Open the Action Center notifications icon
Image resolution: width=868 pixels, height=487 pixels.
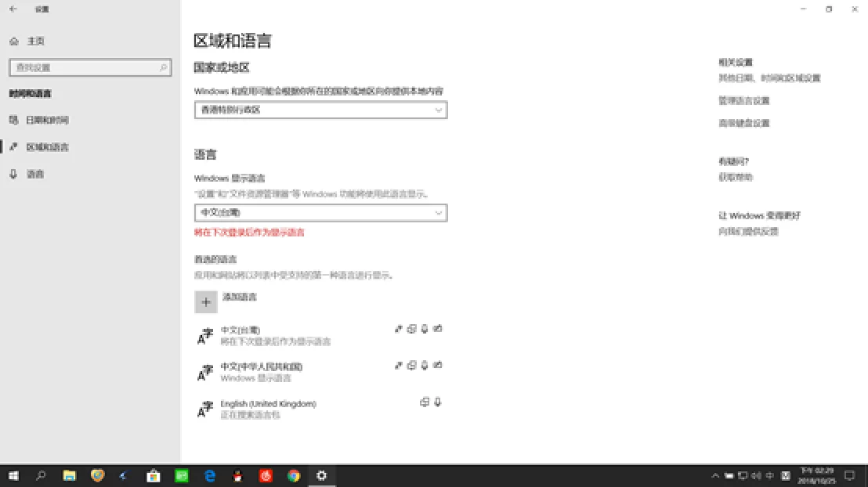pos(850,475)
